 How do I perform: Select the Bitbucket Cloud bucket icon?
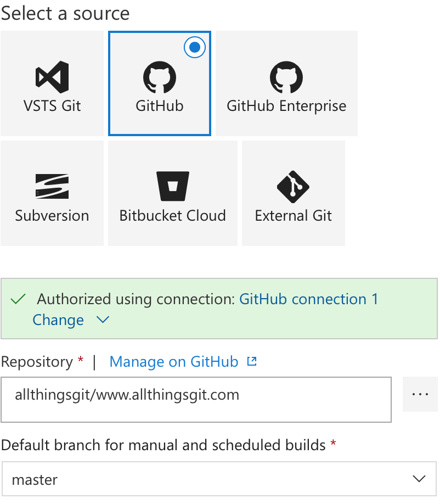pyautogui.click(x=173, y=186)
